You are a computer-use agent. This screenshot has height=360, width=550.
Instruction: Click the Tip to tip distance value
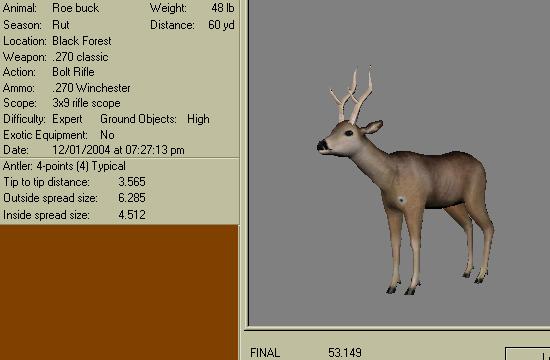(x=132, y=182)
